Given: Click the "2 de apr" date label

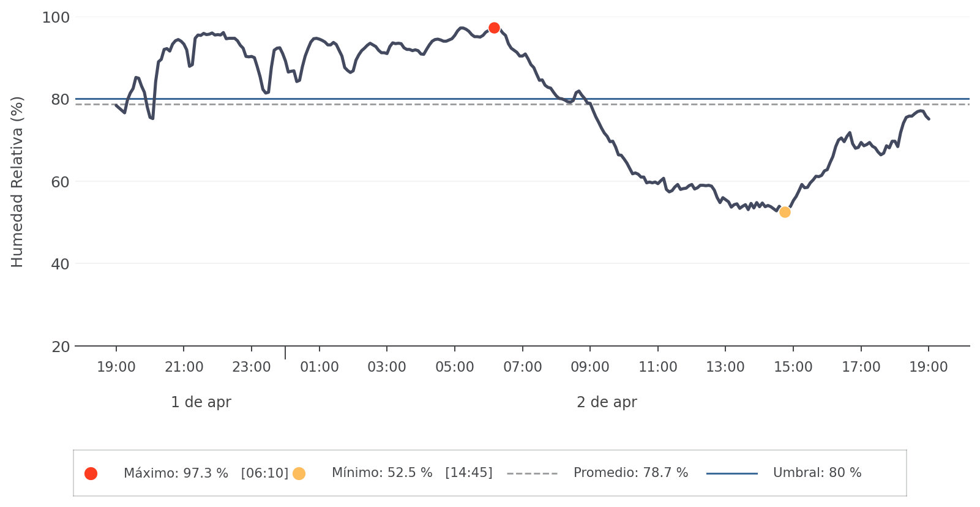Looking at the screenshot, I should pyautogui.click(x=607, y=402).
